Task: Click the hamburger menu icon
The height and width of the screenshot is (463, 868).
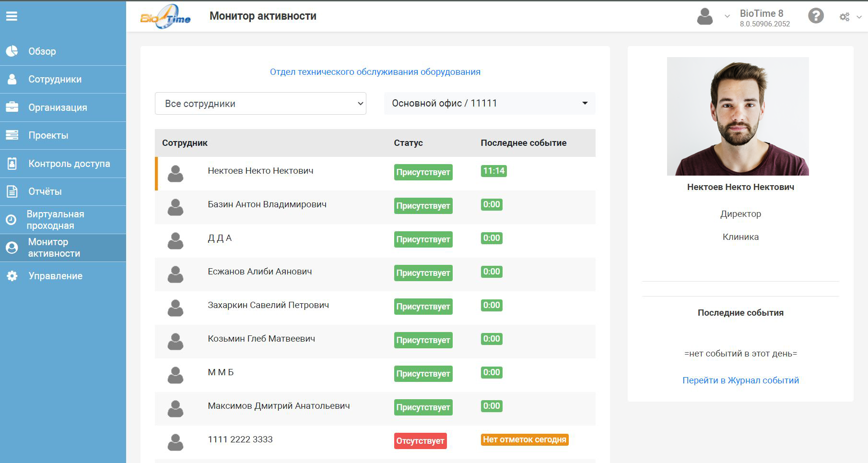Action: 12,16
